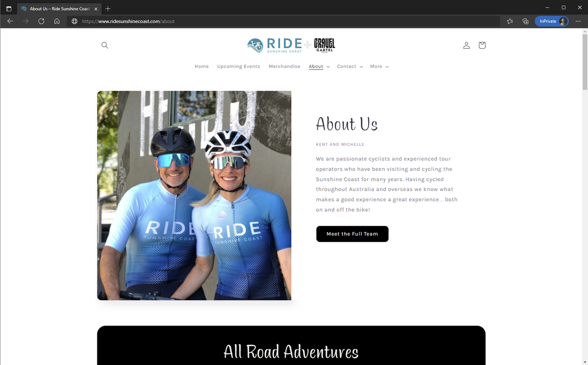Expand the About dropdown menu
The image size is (588, 365).
click(x=319, y=66)
